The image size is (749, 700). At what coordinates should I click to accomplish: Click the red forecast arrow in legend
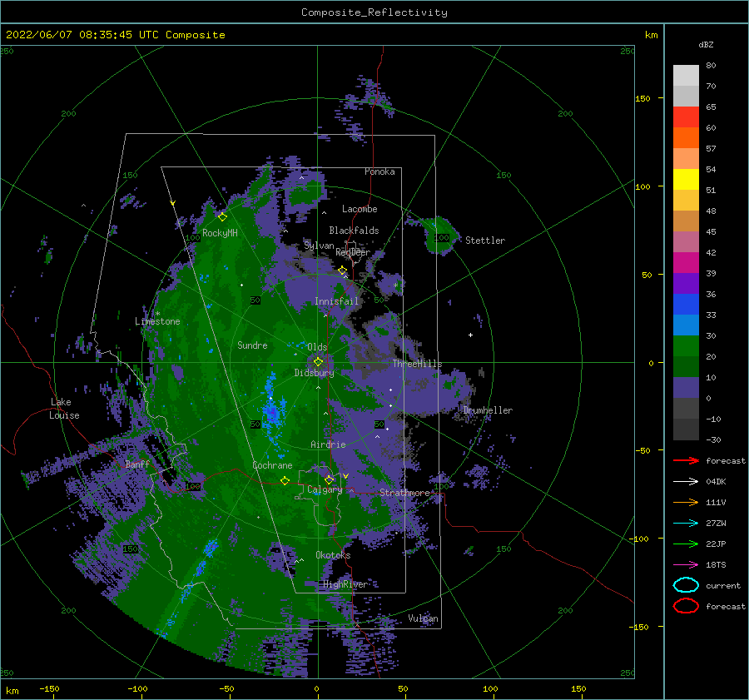[686, 460]
